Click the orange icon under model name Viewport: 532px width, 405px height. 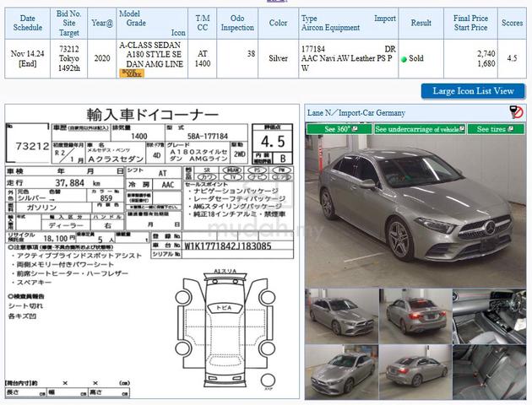pyautogui.click(x=132, y=73)
